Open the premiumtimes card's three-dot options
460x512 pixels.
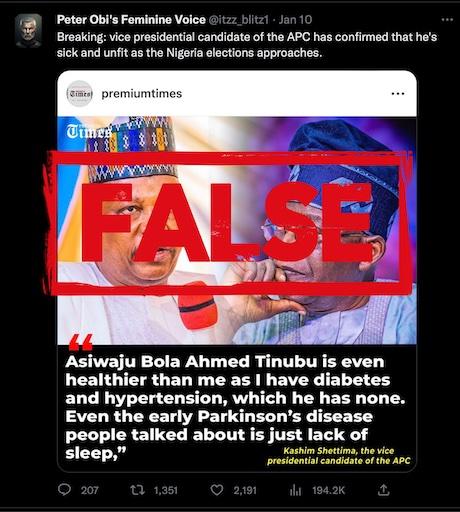pyautogui.click(x=398, y=94)
